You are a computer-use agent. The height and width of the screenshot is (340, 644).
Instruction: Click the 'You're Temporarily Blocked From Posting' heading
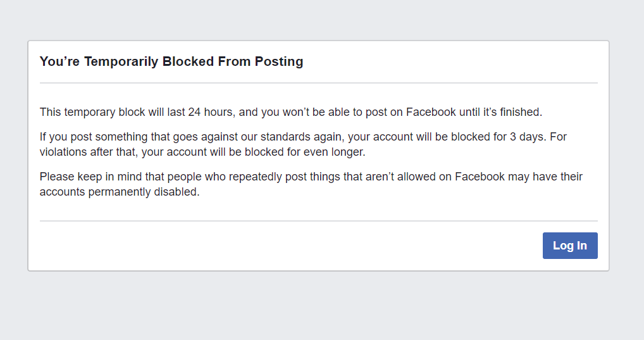coord(171,61)
